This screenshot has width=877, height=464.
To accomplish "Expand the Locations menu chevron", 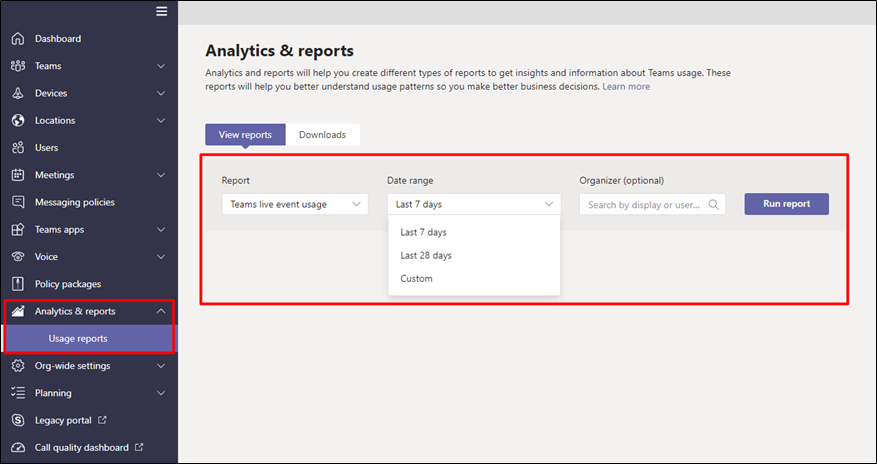I will pyautogui.click(x=161, y=120).
